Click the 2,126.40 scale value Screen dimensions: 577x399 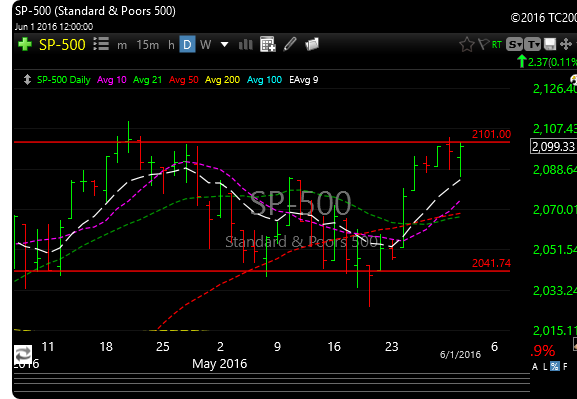(x=555, y=88)
